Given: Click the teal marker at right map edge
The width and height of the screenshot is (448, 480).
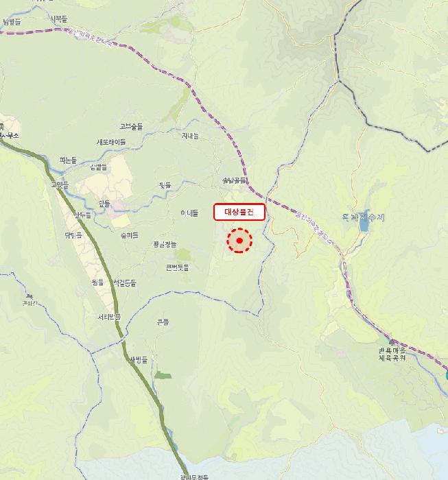Looking at the screenshot, I should click(x=447, y=374).
